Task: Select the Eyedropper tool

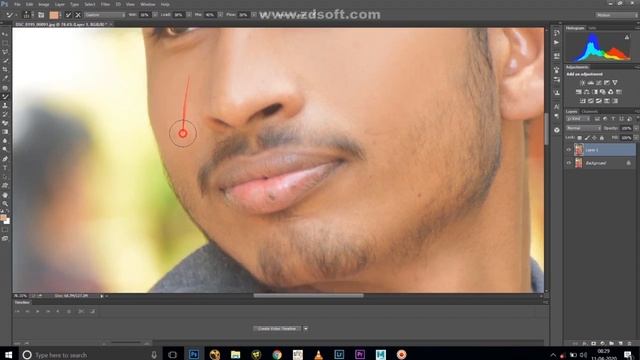Action: coord(5,78)
